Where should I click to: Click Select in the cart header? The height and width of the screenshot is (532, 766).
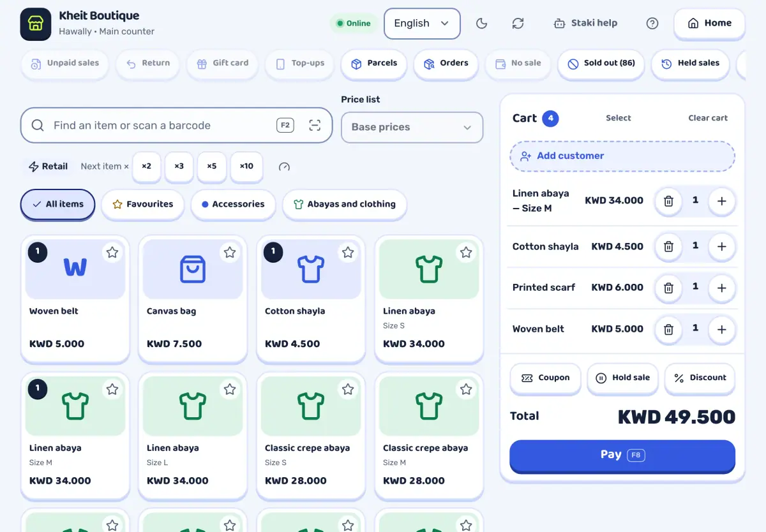pos(618,118)
